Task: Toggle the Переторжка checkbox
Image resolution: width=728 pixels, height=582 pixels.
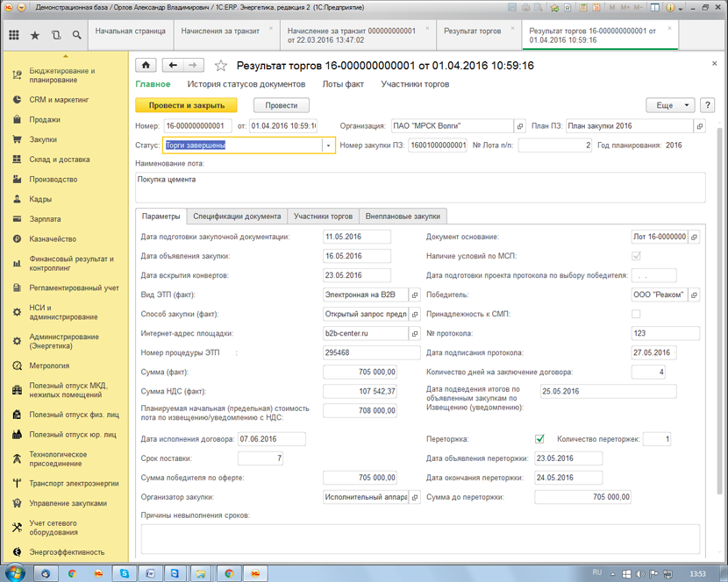Action: pyautogui.click(x=539, y=438)
